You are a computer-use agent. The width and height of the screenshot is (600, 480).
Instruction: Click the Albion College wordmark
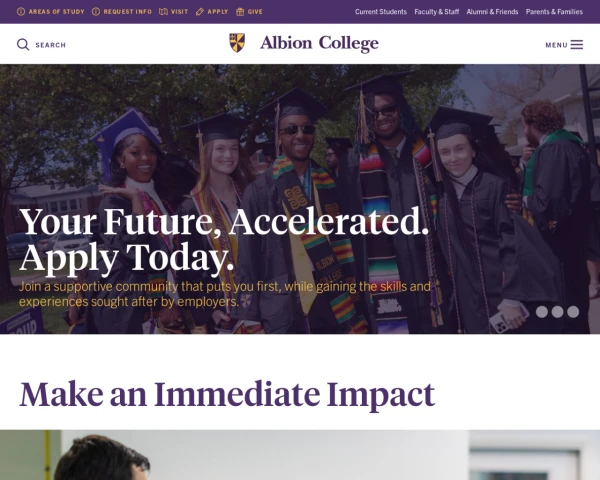coord(319,43)
